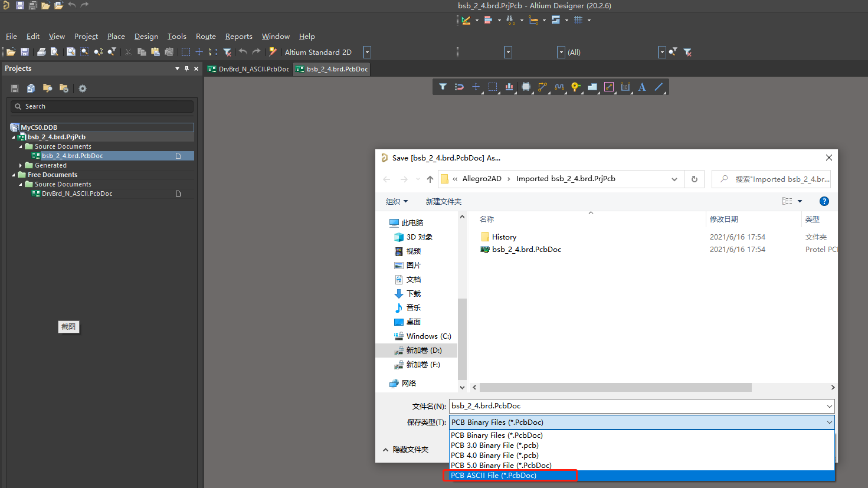Select the length tuning tool icon
The image size is (868, 488).
[x=559, y=87]
